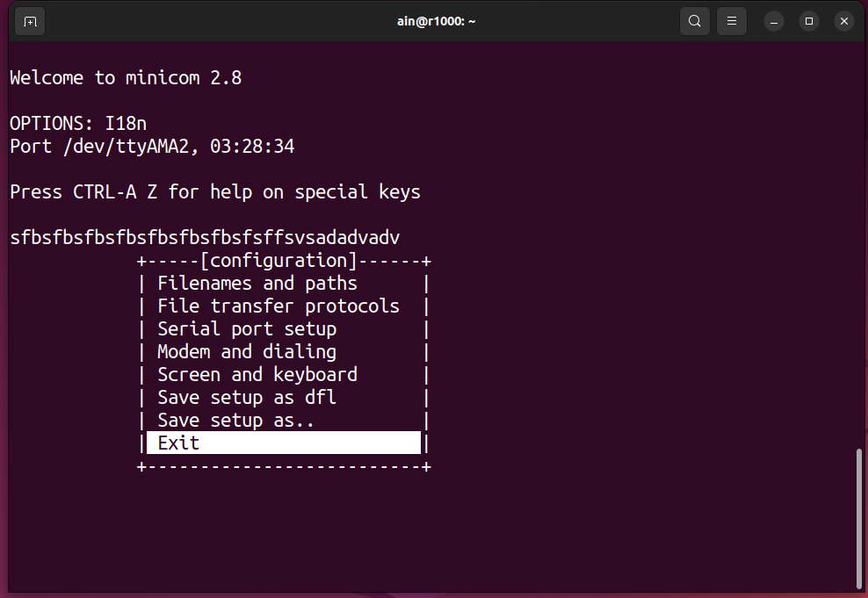Click the Port /dev/ttyAMA2 line
The width and height of the screenshot is (868, 598).
tap(152, 147)
